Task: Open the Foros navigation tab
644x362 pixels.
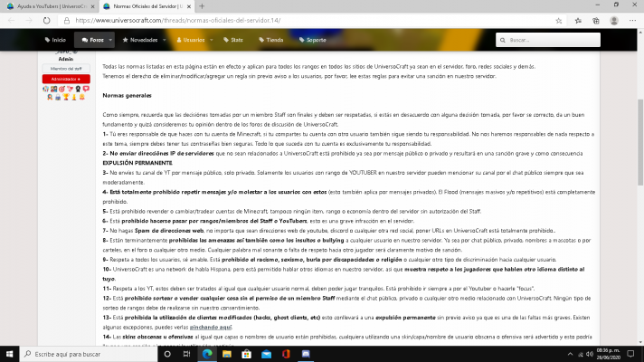Action: pyautogui.click(x=93, y=40)
